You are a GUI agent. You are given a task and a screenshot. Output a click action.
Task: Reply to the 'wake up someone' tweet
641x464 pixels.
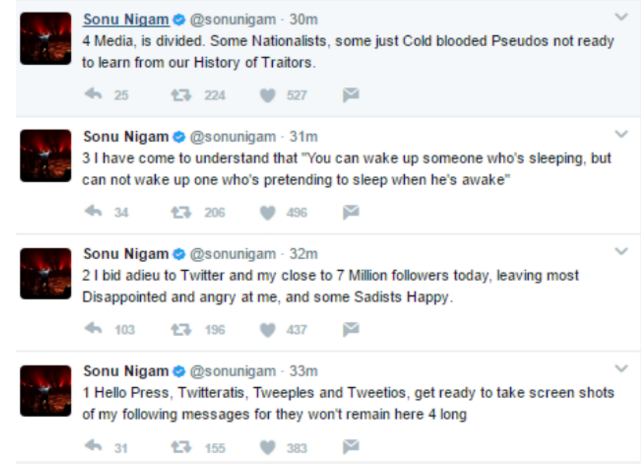click(x=94, y=212)
